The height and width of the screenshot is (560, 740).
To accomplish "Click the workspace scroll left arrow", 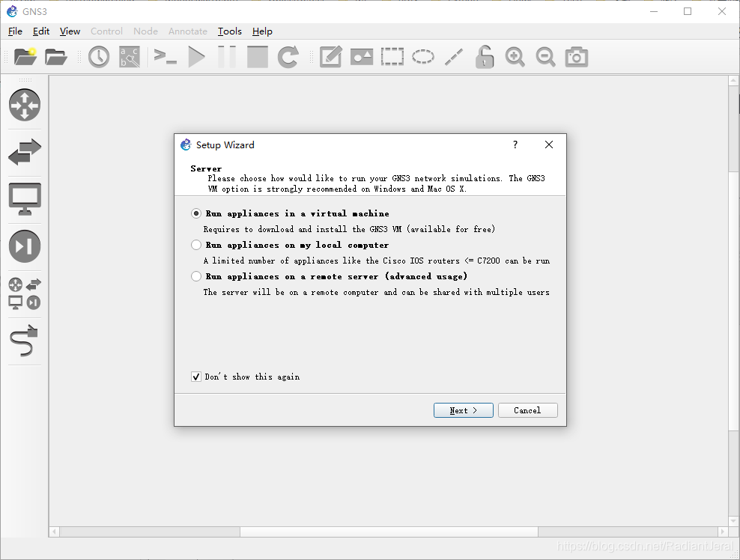I will pos(54,532).
